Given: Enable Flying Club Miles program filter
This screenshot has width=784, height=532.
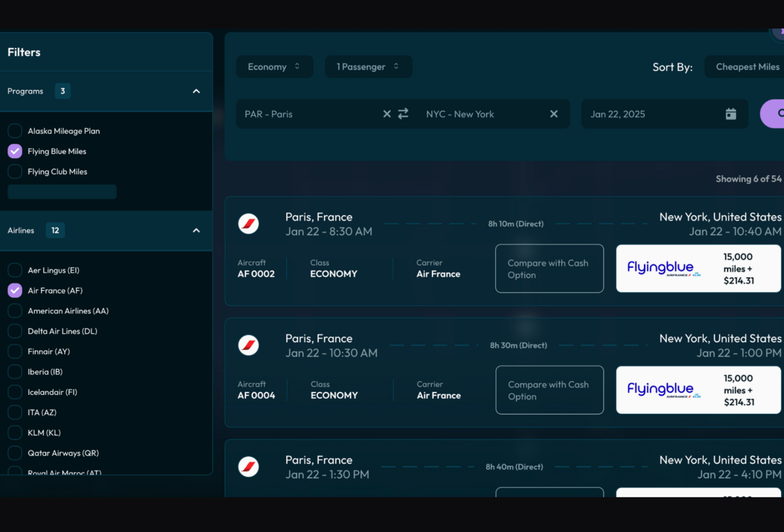Looking at the screenshot, I should (15, 172).
